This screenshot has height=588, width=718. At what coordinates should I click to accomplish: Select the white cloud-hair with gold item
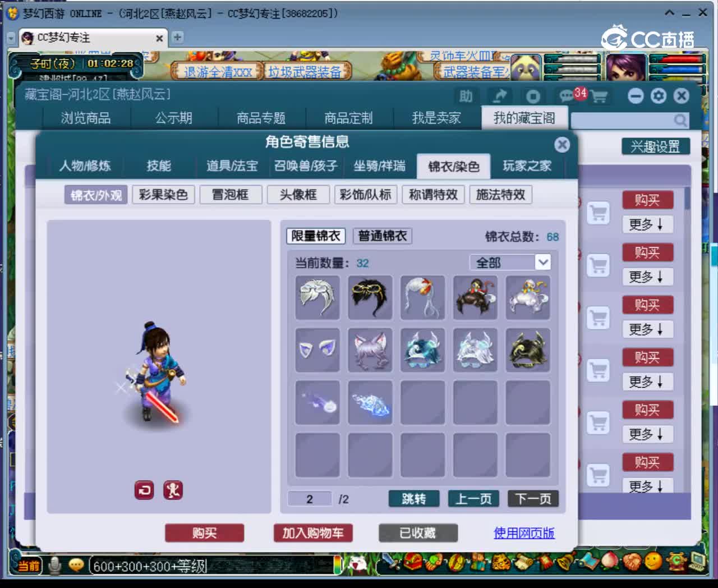click(528, 298)
